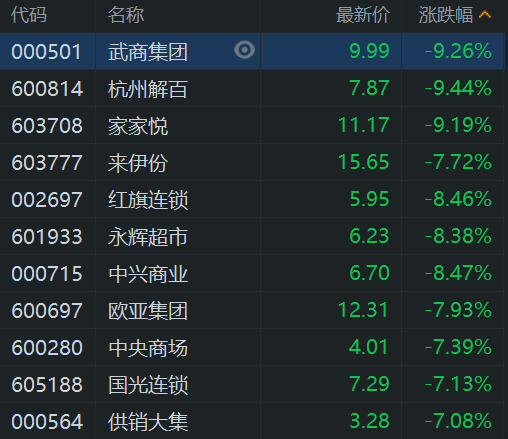Open the 中央商场 row

pyautogui.click(x=252, y=347)
